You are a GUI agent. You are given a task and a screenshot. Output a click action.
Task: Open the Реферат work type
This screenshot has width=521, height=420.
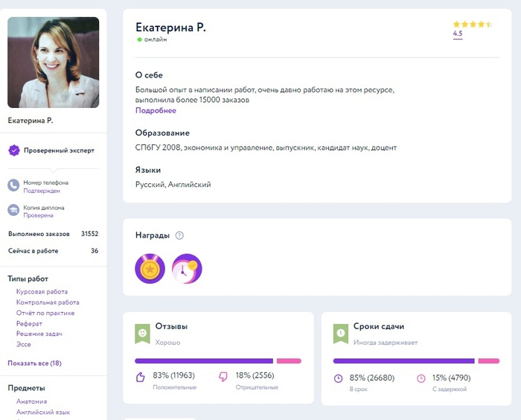[29, 323]
